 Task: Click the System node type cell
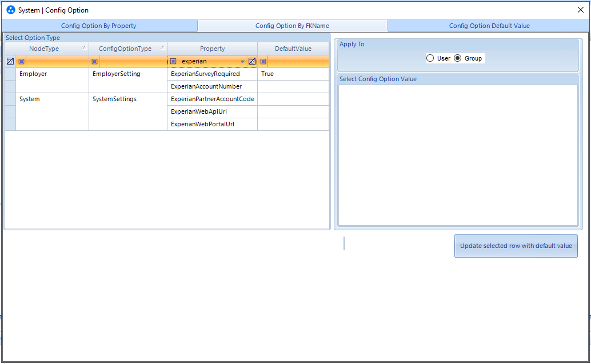[52, 112]
